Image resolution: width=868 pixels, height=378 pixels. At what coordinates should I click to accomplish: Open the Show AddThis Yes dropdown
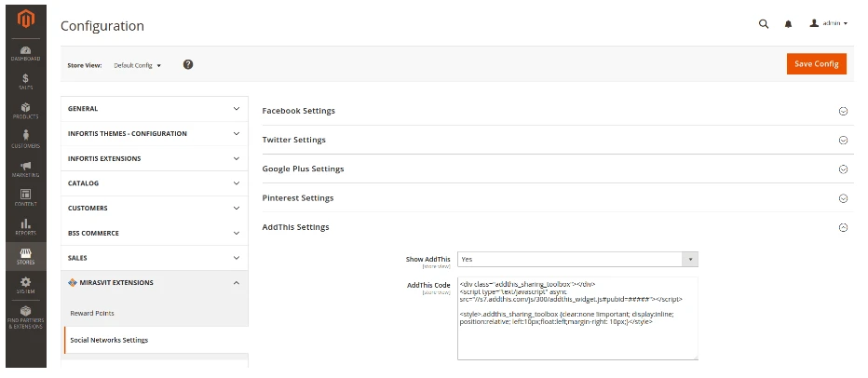click(577, 259)
